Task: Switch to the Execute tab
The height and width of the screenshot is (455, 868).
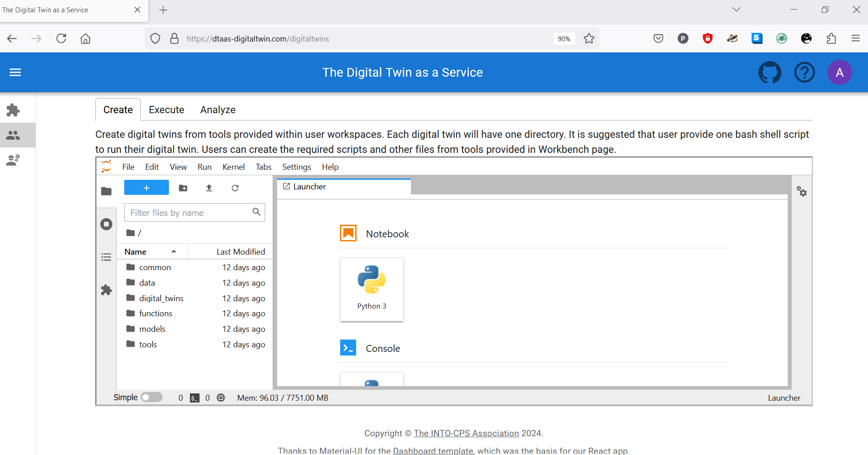Action: coord(166,110)
